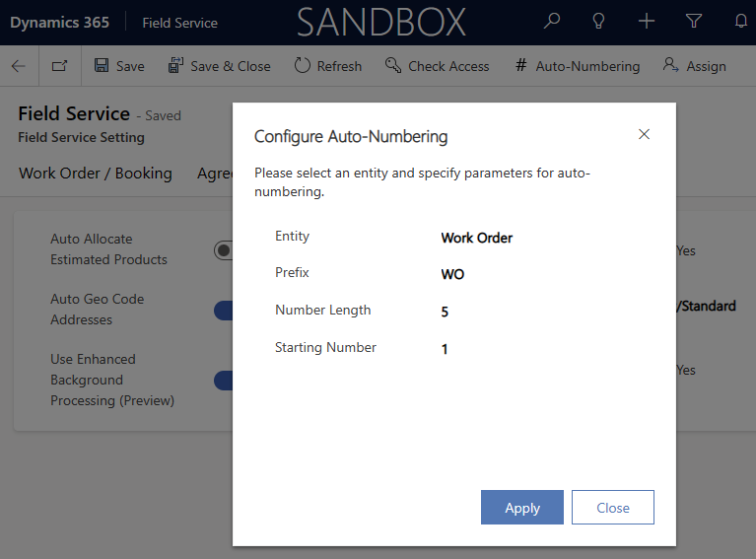Switch to the partially hidden Agreement tab

pyautogui.click(x=215, y=174)
